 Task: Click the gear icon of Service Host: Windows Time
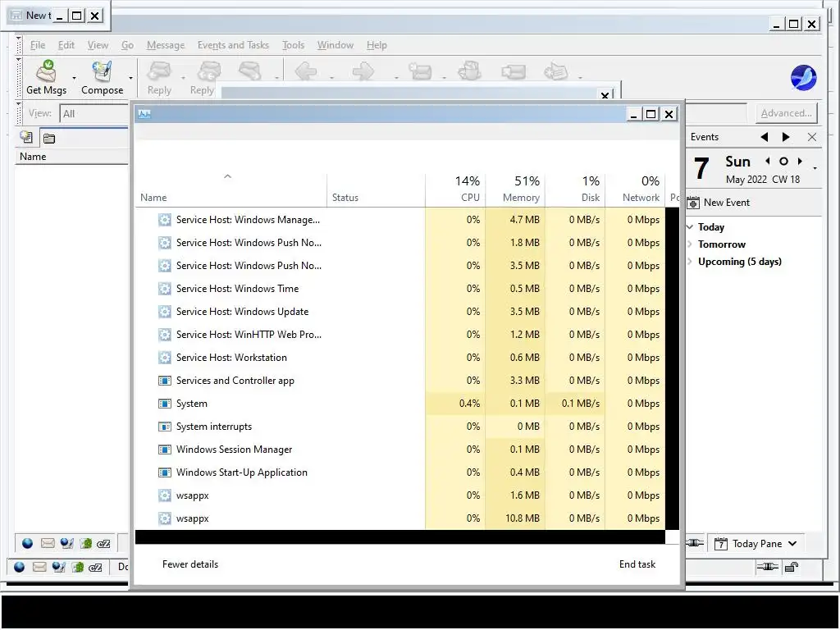164,289
